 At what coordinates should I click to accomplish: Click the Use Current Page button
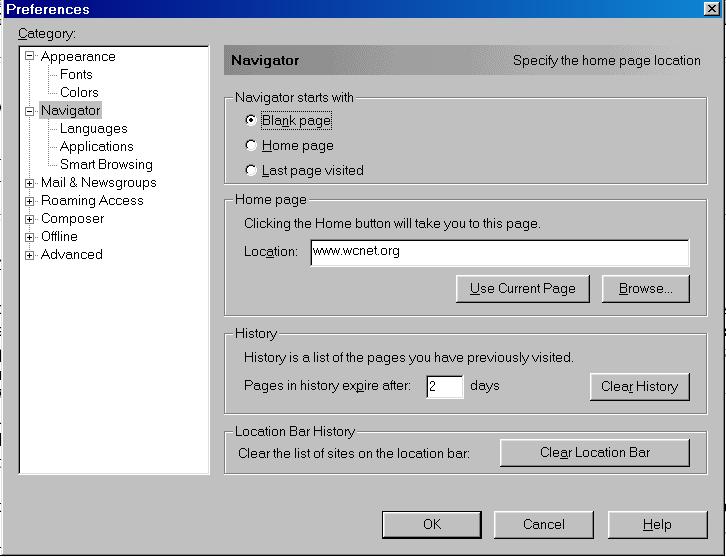pyautogui.click(x=522, y=288)
